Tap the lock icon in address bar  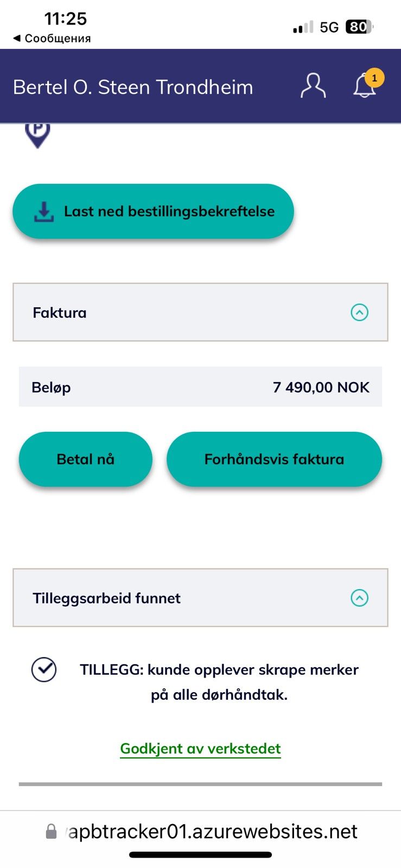[51, 831]
